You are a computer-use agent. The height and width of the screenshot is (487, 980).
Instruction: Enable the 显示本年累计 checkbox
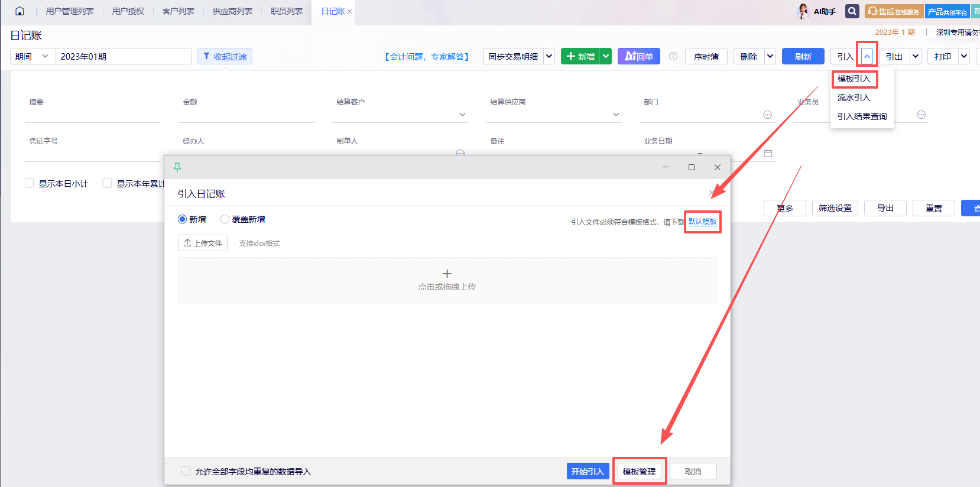click(x=107, y=183)
